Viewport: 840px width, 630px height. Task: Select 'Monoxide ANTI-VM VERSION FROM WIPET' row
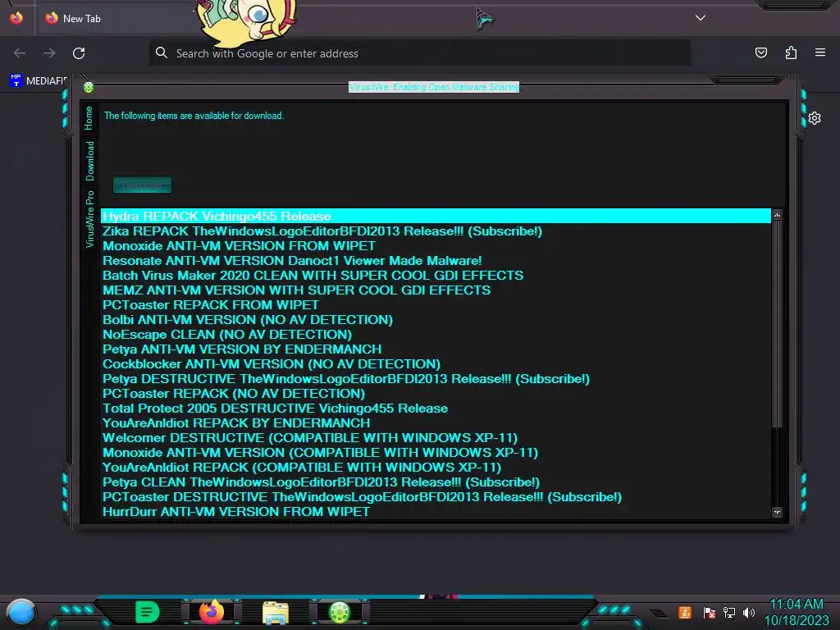tap(436, 246)
